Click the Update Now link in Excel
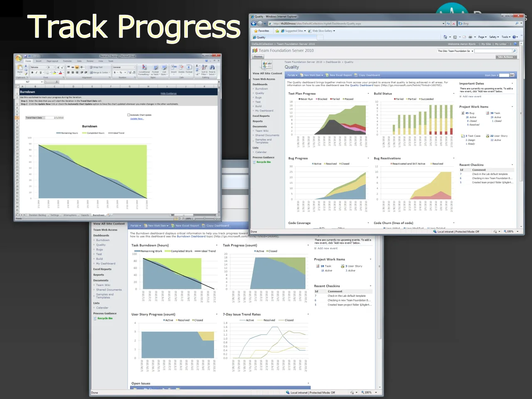The image size is (532, 399). 137,118
